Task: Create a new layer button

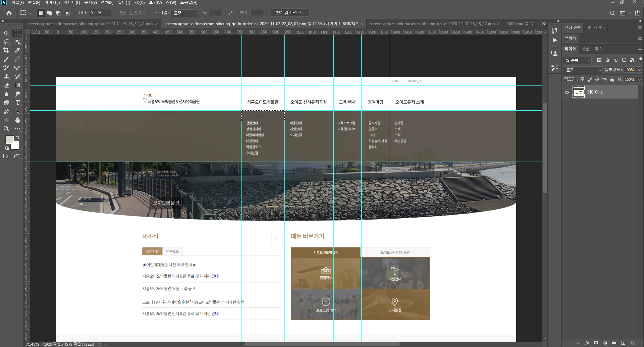Action: pyautogui.click(x=623, y=343)
